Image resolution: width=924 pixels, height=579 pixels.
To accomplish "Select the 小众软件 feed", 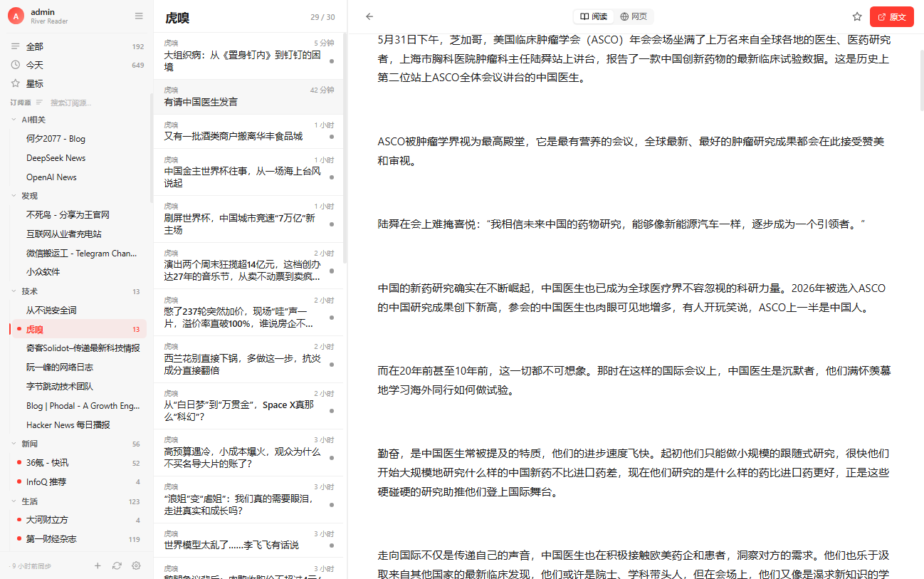I will [77, 272].
